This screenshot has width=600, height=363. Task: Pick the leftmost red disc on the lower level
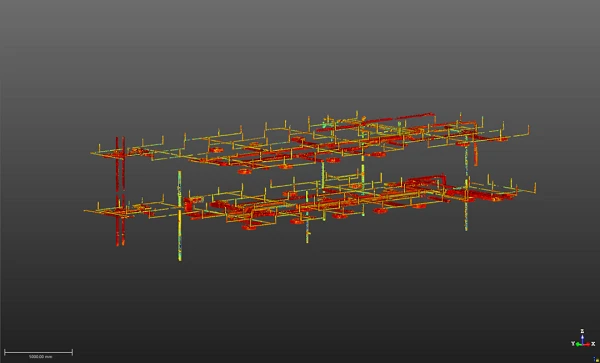(249, 228)
